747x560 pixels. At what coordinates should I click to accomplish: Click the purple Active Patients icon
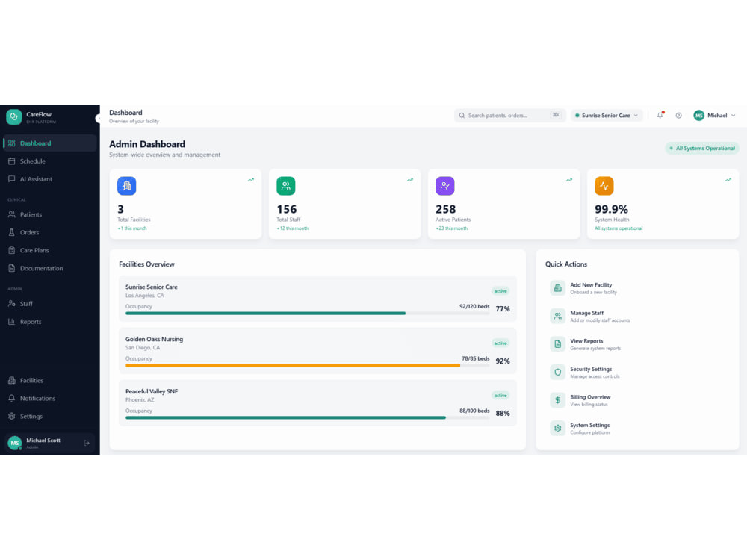445,186
